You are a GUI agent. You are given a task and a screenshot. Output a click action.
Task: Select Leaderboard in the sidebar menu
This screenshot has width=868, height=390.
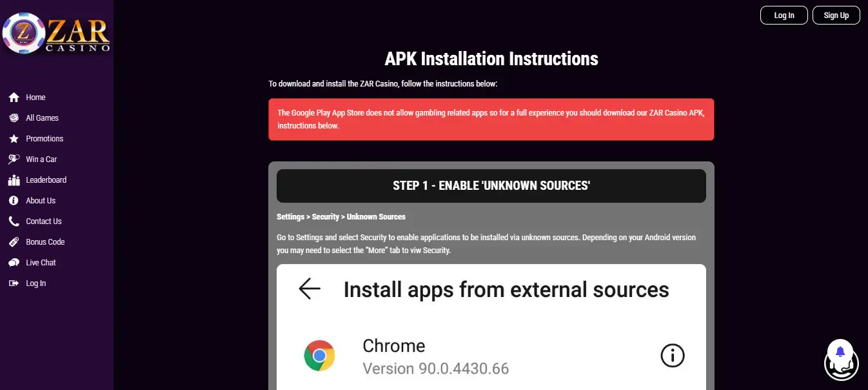(x=46, y=180)
